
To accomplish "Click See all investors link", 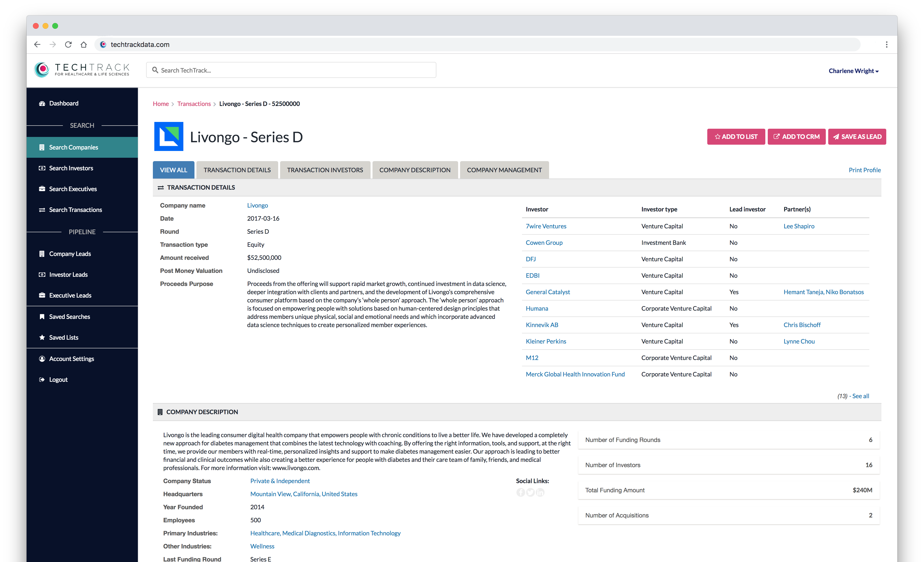I will coord(860,396).
